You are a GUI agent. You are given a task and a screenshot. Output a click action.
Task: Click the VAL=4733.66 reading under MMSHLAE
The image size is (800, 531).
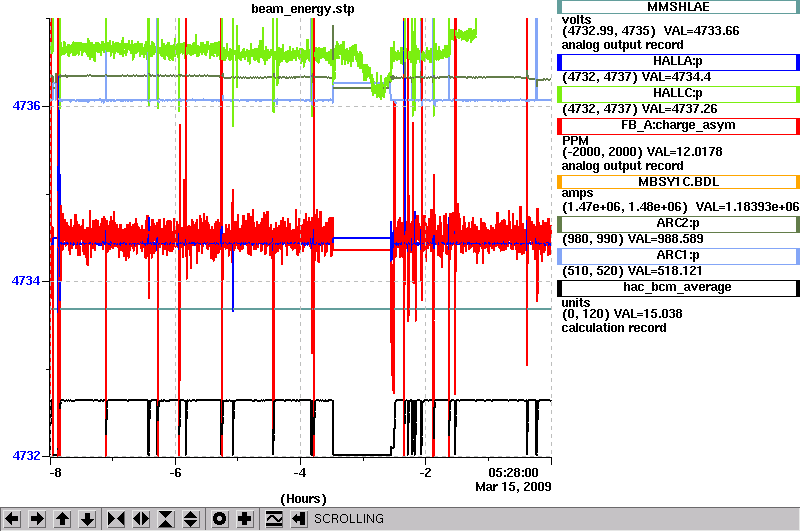(701, 31)
